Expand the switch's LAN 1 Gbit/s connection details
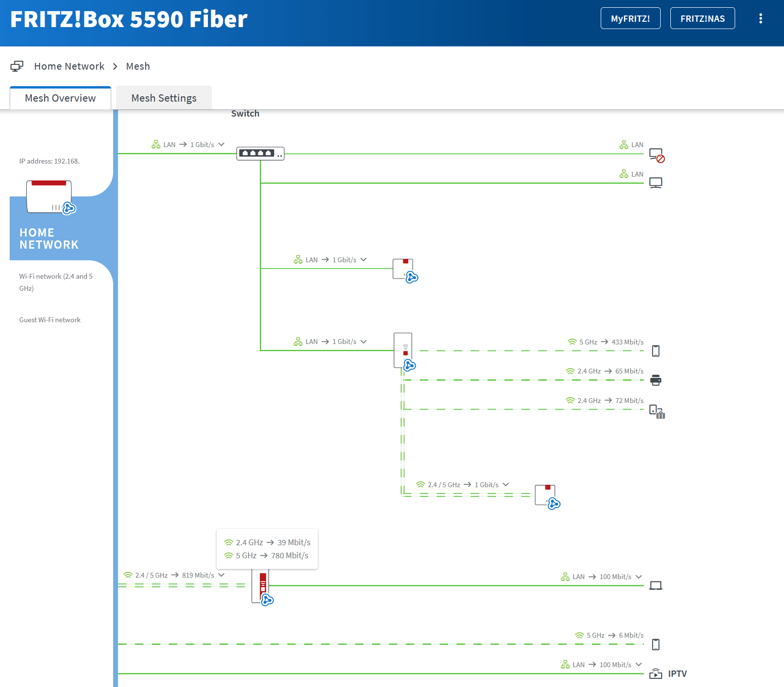Image resolution: width=784 pixels, height=687 pixels. point(222,145)
